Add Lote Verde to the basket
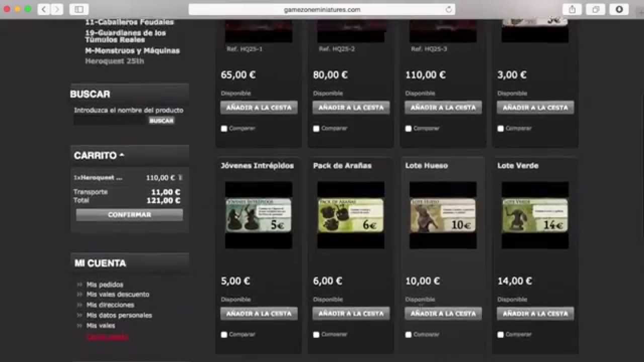Image resolution: width=644 pixels, height=362 pixels. [x=535, y=313]
